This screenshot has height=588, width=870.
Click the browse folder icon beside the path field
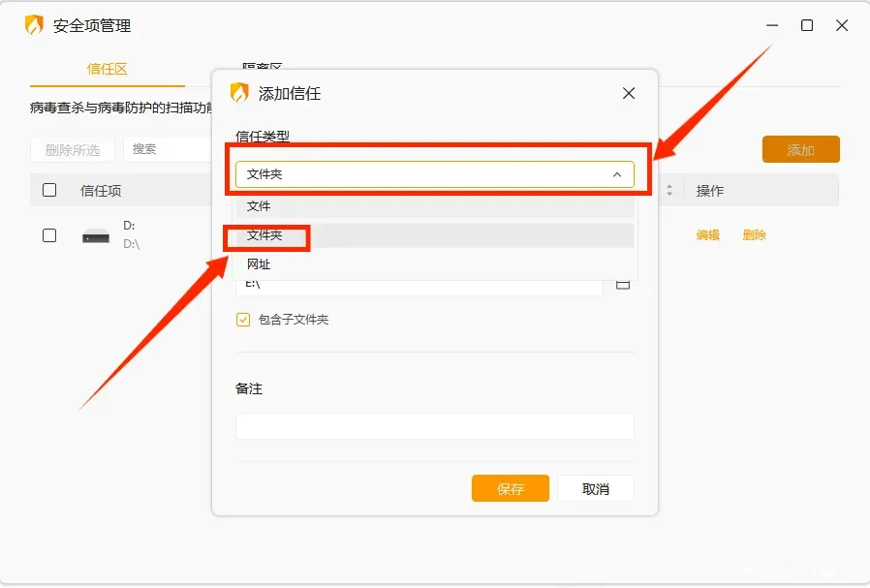[x=623, y=283]
